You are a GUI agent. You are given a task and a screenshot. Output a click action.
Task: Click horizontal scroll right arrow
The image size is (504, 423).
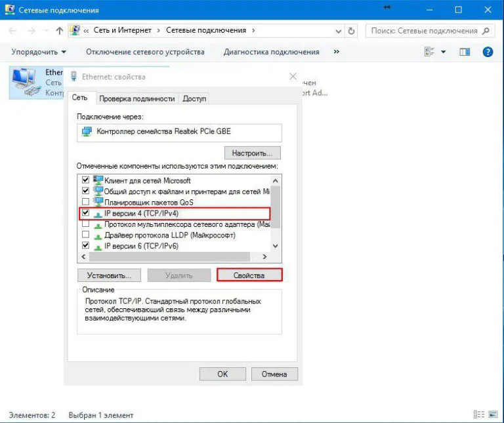tap(264, 256)
